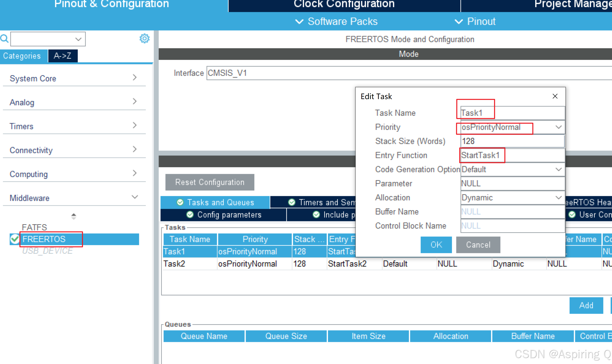The image size is (612, 364).
Task: Select the A->Z tab
Action: click(63, 56)
